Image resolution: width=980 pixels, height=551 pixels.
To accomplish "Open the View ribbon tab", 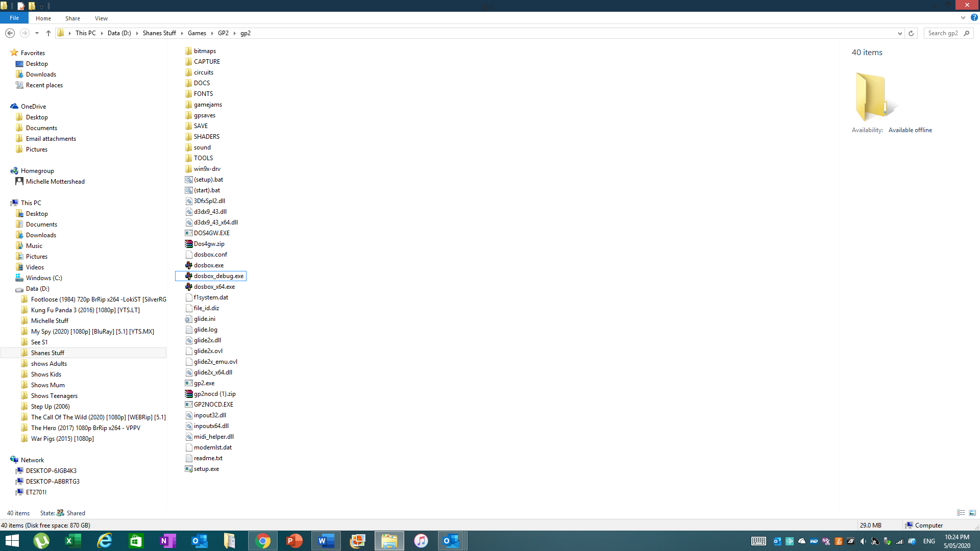I will (101, 18).
